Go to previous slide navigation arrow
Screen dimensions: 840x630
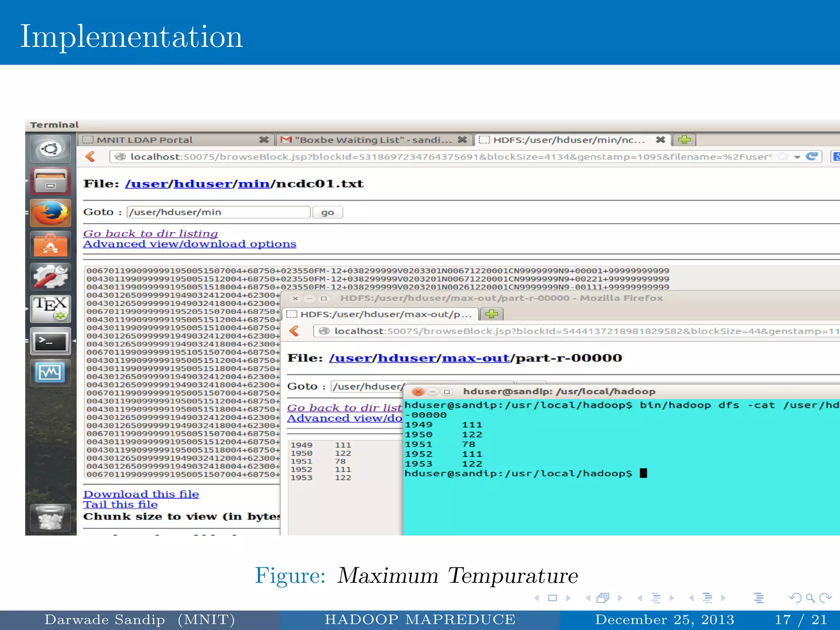[536, 598]
